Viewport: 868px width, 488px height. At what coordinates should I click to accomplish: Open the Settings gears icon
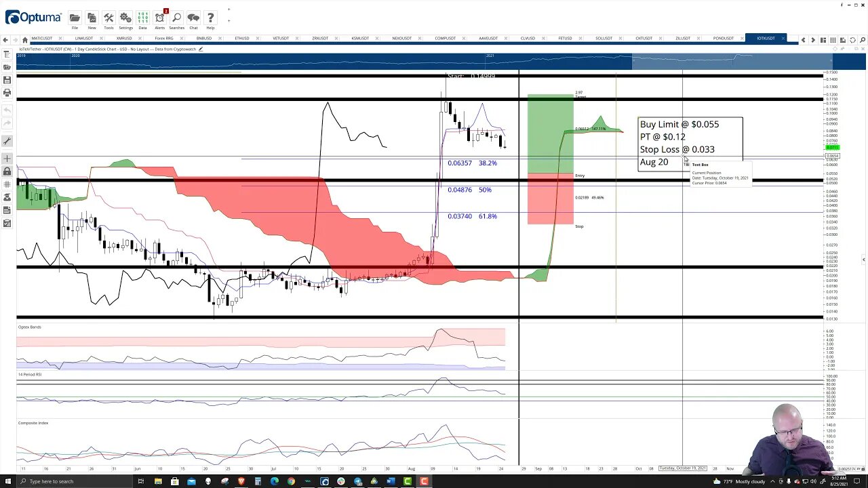pyautogui.click(x=125, y=18)
